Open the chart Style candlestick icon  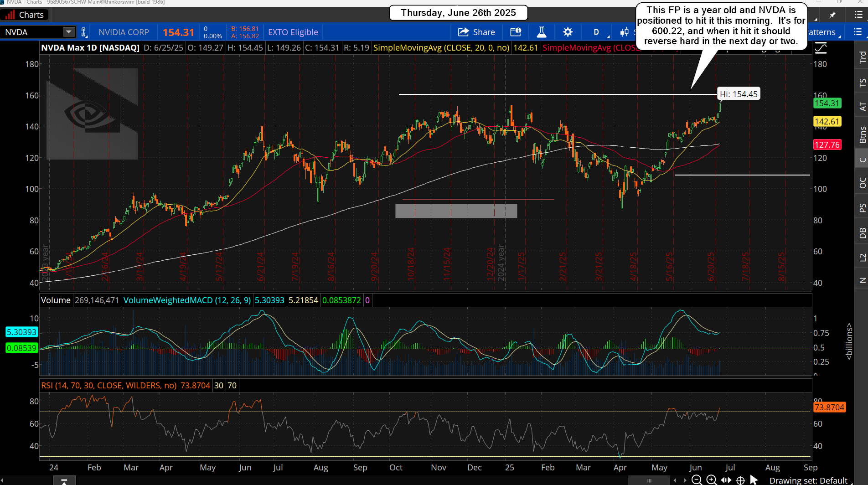(624, 32)
